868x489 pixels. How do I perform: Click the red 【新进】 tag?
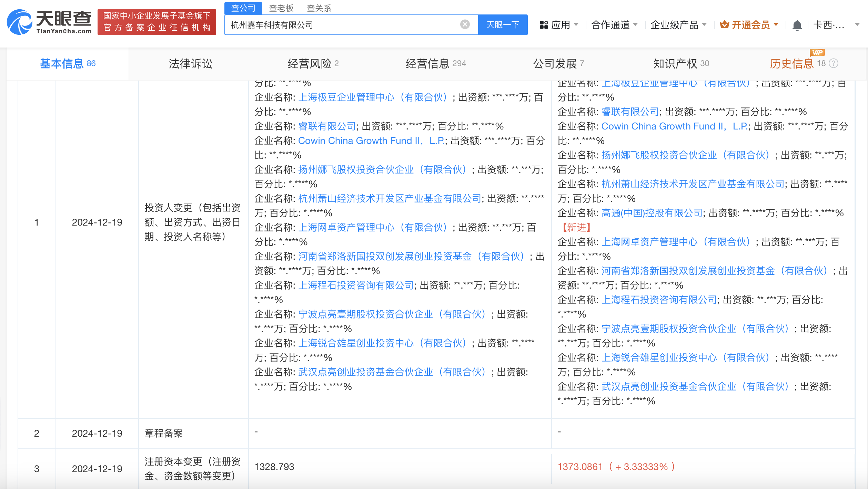click(x=576, y=228)
